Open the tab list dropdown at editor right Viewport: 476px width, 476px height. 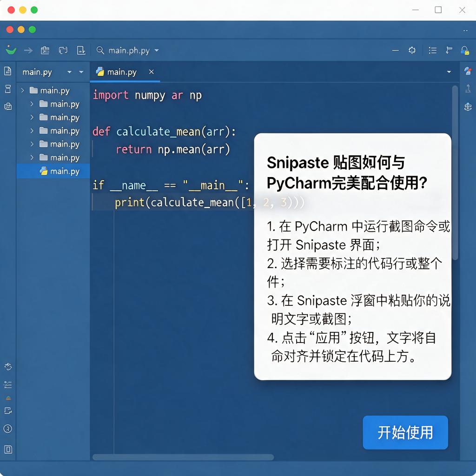coord(449,72)
